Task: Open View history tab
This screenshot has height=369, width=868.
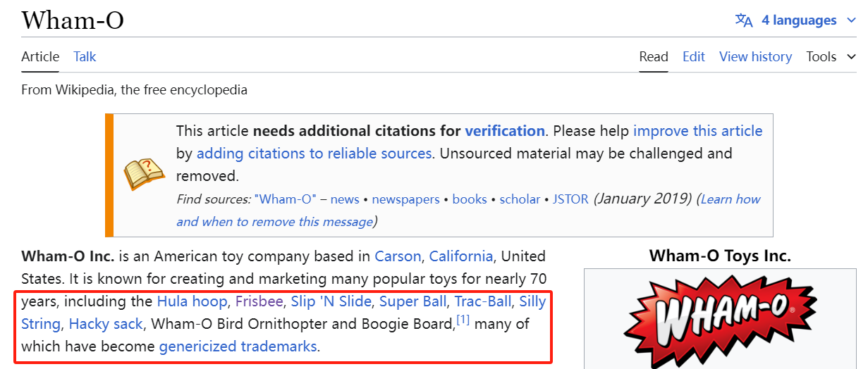Action: 755,56
